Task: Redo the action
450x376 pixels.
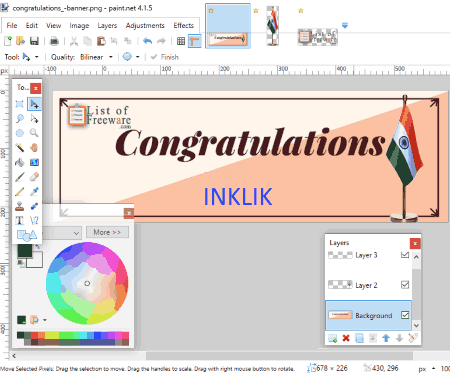Action: tap(161, 41)
